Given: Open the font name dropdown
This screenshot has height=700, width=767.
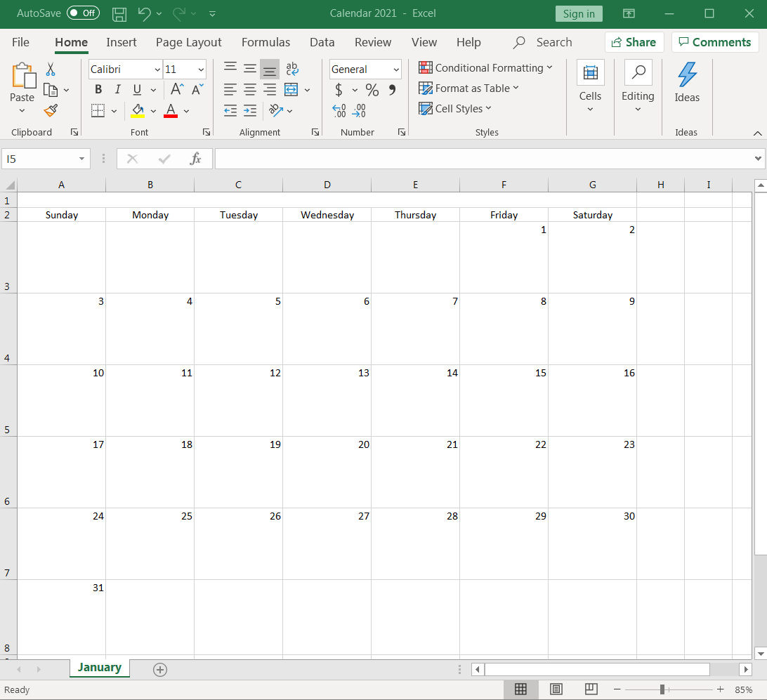Looking at the screenshot, I should point(156,69).
